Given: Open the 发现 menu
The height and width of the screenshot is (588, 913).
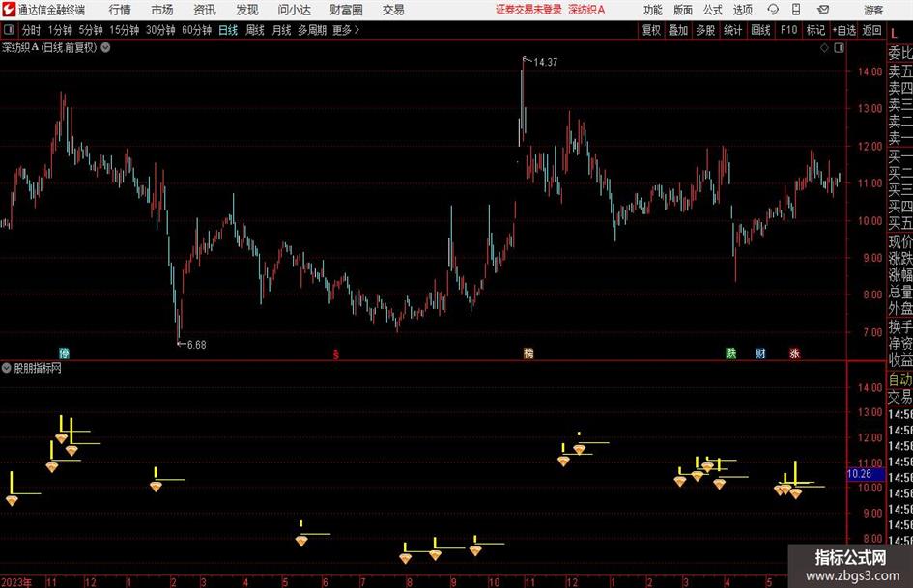Looking at the screenshot, I should coord(247,10).
